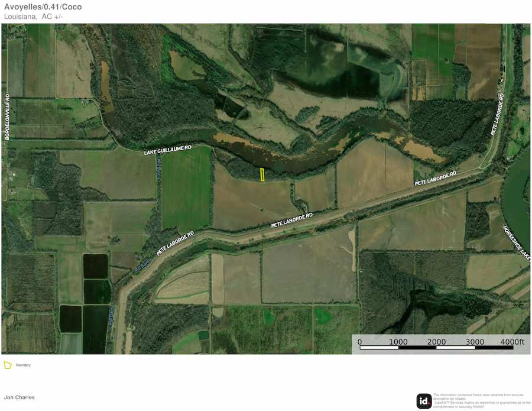532x411 pixels.
Task: Select the yellow Boundary legend icon
Action: pyautogui.click(x=8, y=365)
